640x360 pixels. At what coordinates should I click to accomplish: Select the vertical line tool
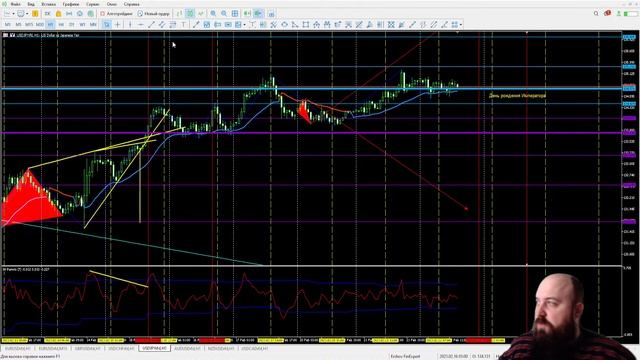pyautogui.click(x=130, y=25)
